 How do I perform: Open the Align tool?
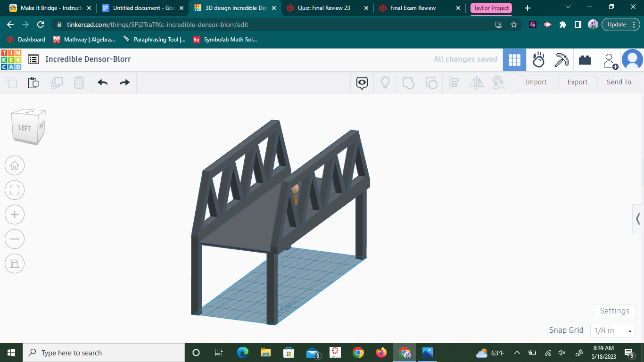tap(454, 82)
